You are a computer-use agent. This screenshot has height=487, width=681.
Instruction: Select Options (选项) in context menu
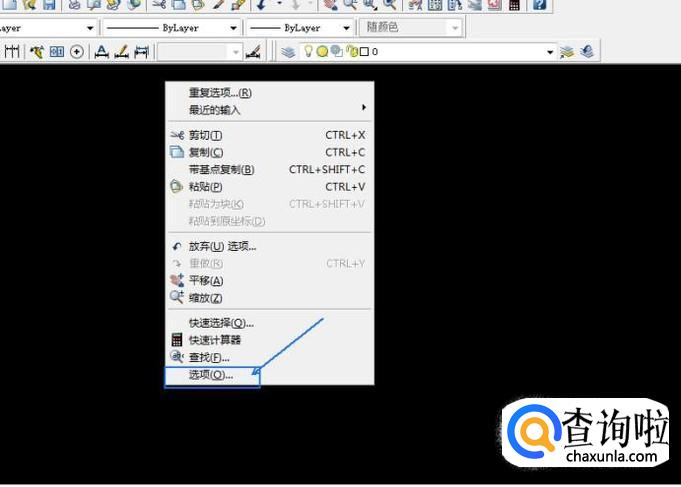point(210,375)
